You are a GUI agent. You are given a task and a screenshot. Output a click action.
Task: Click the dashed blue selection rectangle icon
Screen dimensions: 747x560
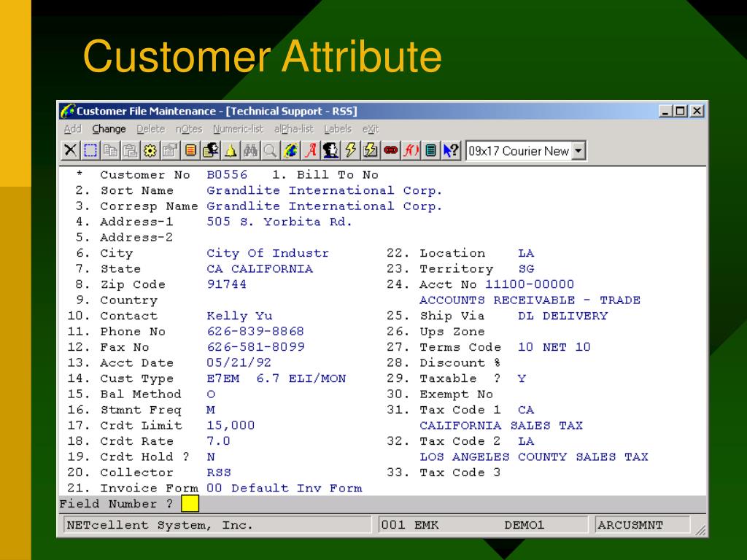(90, 150)
